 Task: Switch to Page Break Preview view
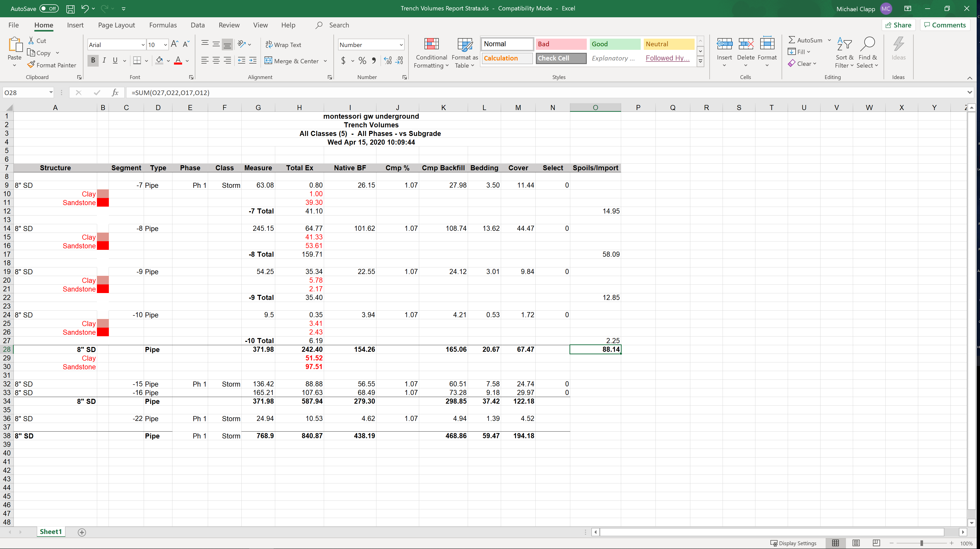876,543
